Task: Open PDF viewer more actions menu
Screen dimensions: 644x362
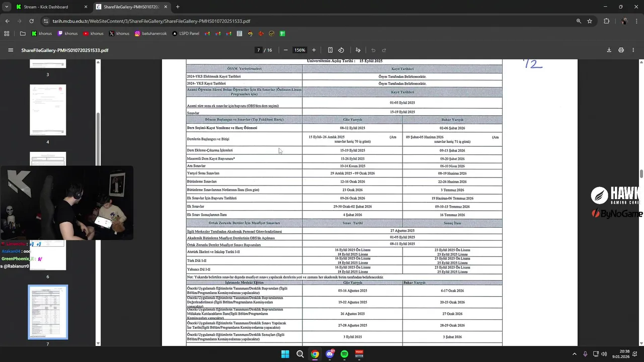Action: 633,50
